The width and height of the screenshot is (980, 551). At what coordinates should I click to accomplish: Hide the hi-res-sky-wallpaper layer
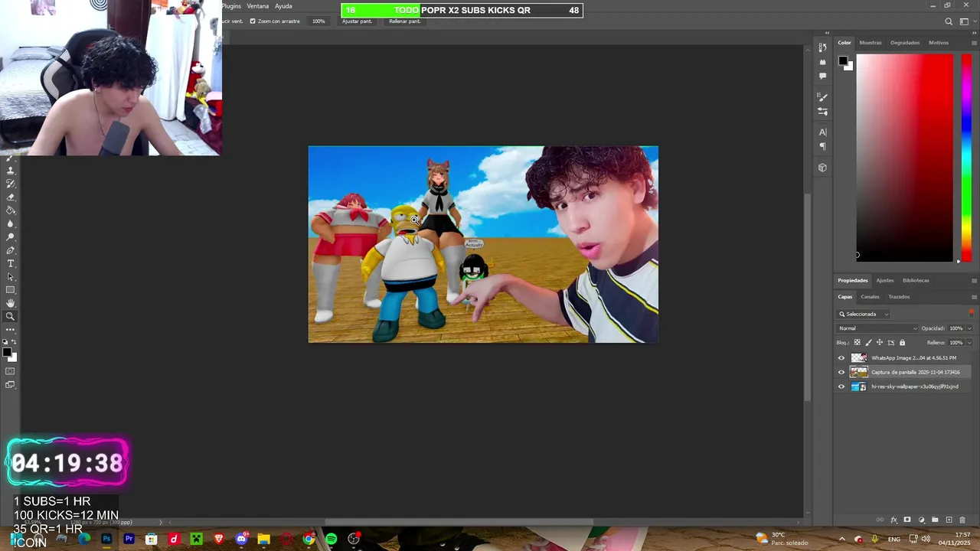[841, 386]
